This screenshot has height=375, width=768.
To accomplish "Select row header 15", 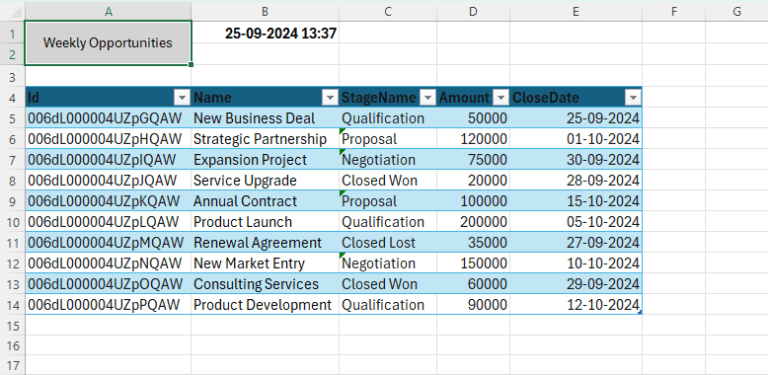I will pos(13,326).
